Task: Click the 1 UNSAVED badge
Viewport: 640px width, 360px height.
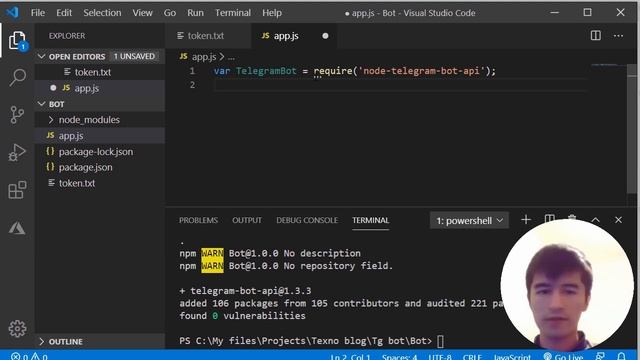Action: click(x=134, y=56)
